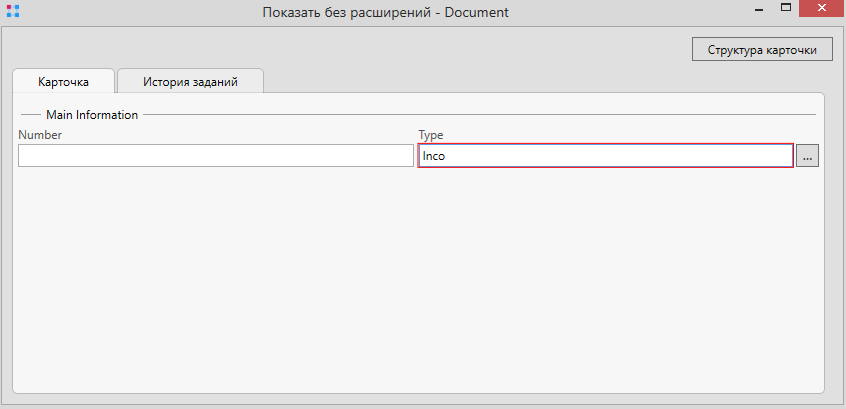Close the Document window
This screenshot has height=409, width=846.
point(823,9)
